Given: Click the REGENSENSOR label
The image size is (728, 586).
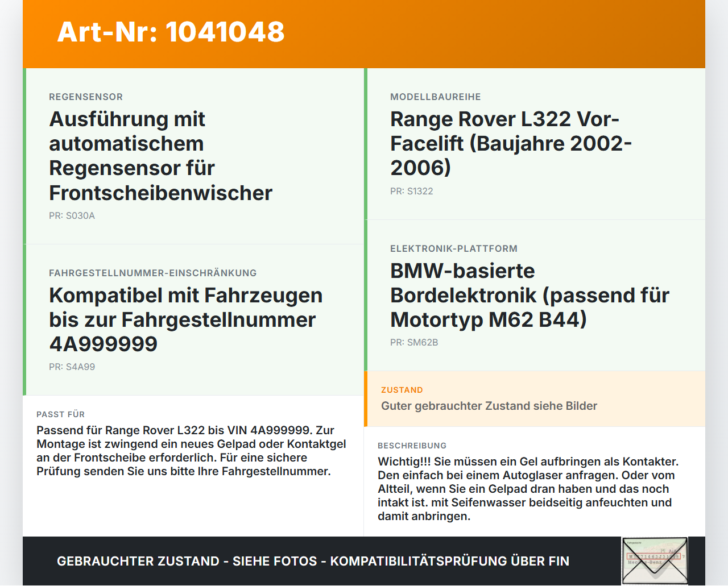Looking at the screenshot, I should tap(86, 97).
